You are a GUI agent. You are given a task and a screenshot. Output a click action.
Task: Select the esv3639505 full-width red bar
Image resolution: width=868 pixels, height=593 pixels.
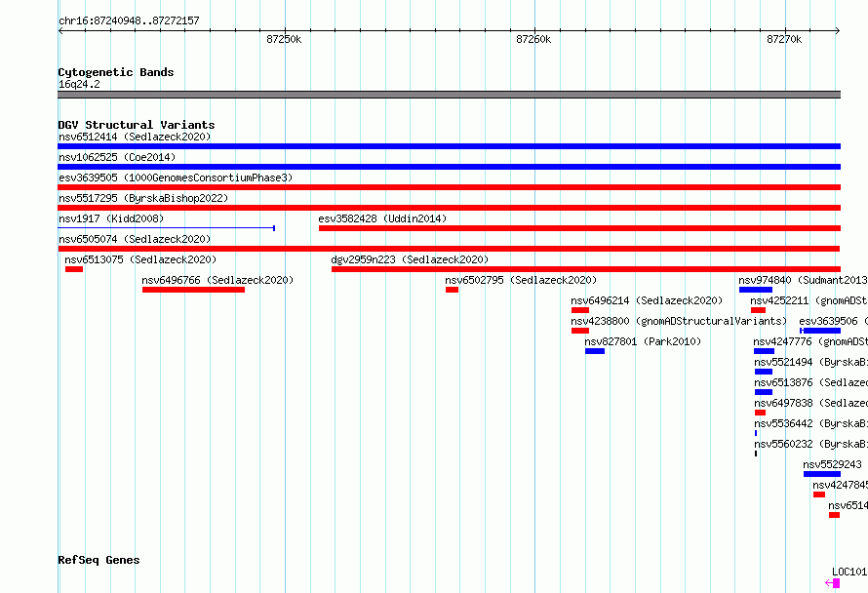(x=449, y=187)
